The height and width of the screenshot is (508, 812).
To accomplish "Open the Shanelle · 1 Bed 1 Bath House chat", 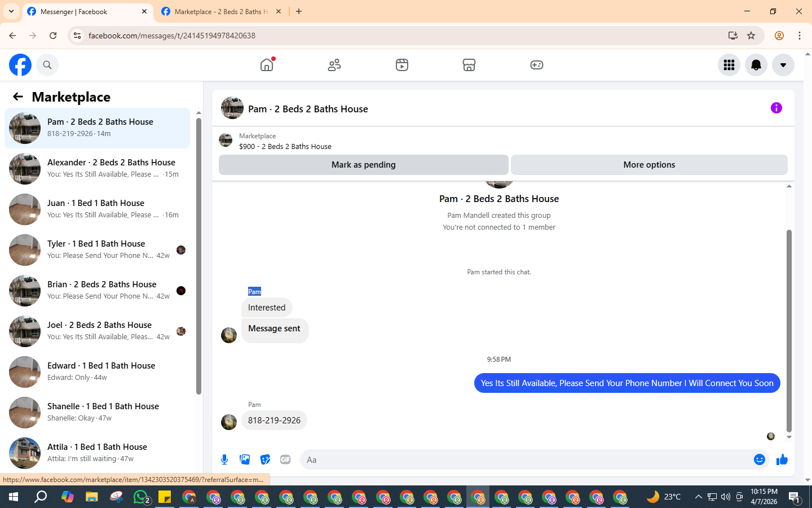I will 97,413.
